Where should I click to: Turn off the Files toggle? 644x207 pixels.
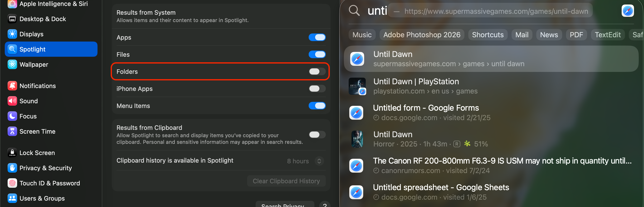pos(317,54)
